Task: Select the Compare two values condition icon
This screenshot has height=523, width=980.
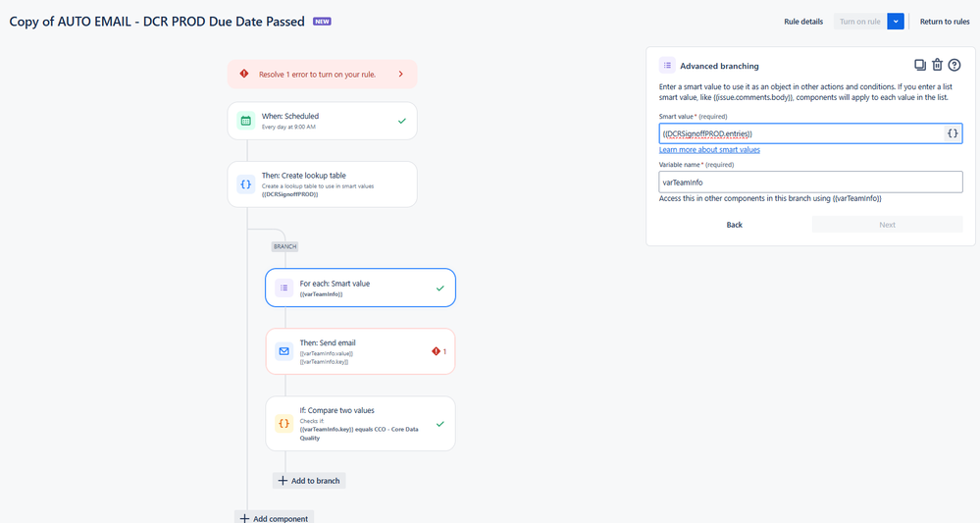Action: (284, 424)
